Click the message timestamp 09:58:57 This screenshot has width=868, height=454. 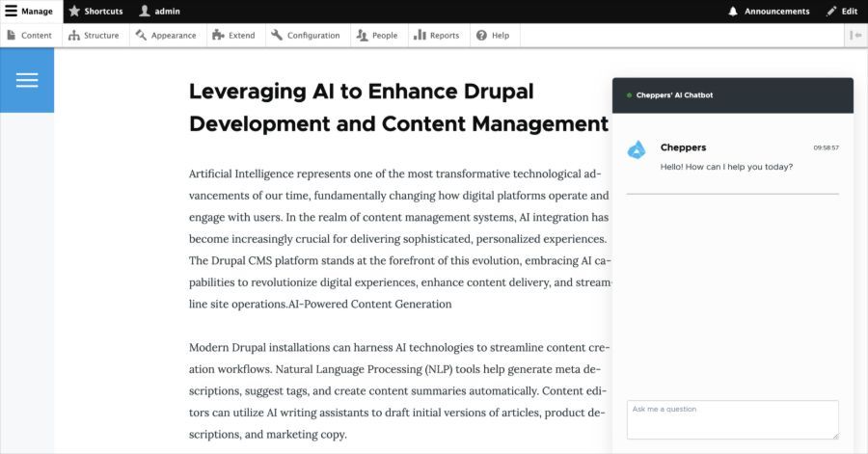click(826, 147)
